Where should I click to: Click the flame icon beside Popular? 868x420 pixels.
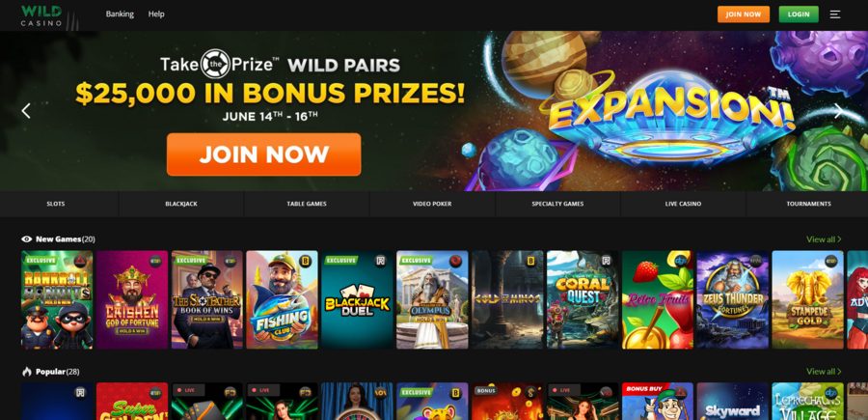27,371
